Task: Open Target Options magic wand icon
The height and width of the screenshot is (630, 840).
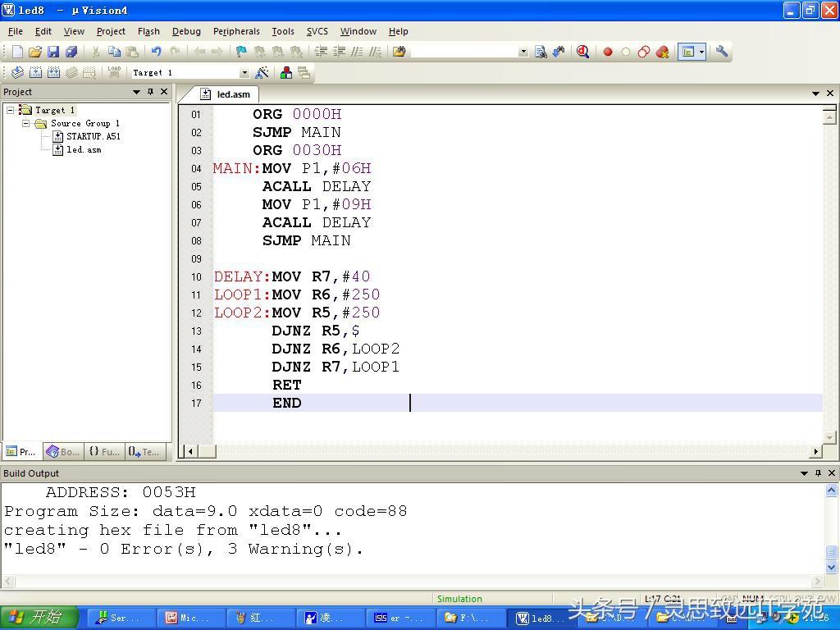Action: tap(262, 73)
